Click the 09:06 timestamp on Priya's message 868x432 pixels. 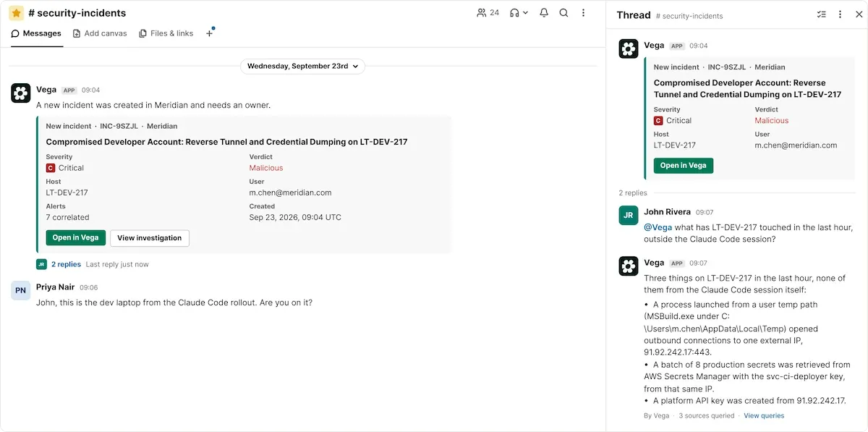tap(88, 287)
